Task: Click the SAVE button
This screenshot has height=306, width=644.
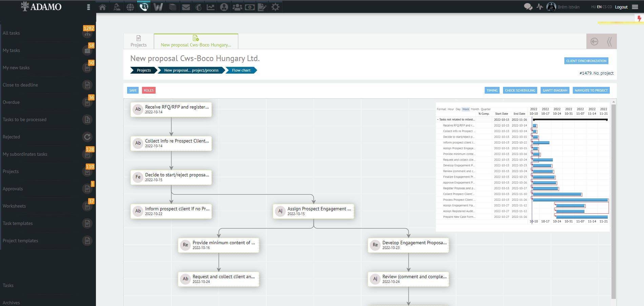Action: pyautogui.click(x=133, y=90)
